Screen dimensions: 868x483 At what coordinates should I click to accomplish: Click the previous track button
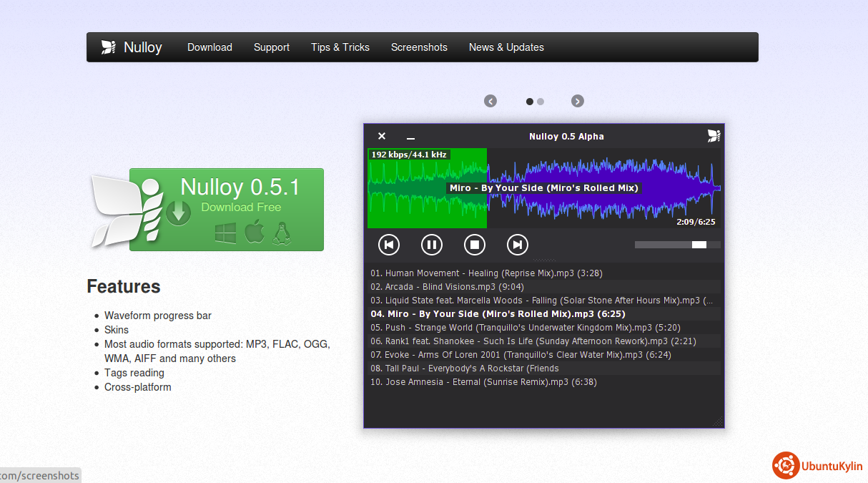[x=388, y=245]
